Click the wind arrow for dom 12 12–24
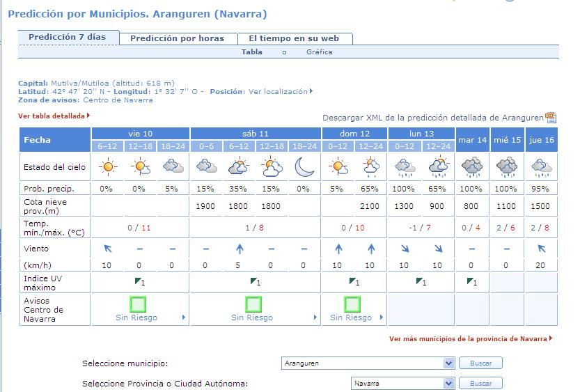The width and height of the screenshot is (580, 392). [371, 249]
